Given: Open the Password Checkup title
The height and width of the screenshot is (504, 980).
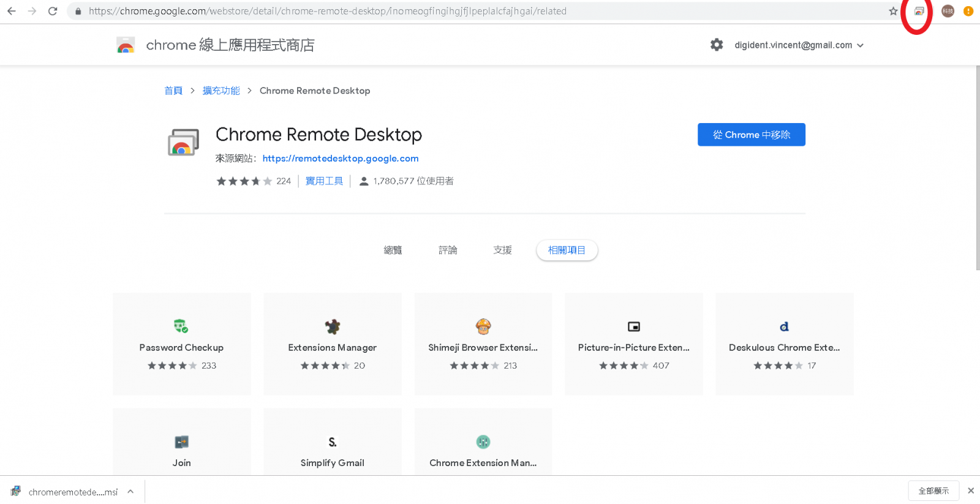Looking at the screenshot, I should pyautogui.click(x=181, y=348).
